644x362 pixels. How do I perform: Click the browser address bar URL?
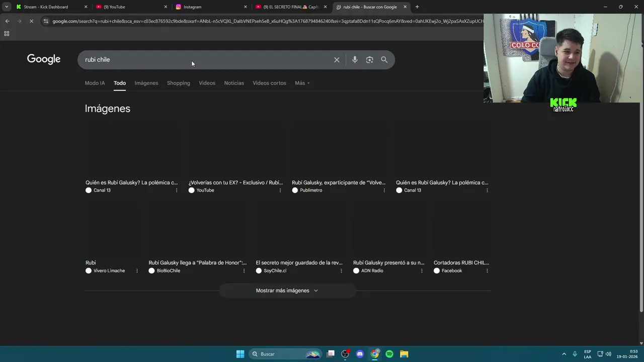[x=267, y=21]
